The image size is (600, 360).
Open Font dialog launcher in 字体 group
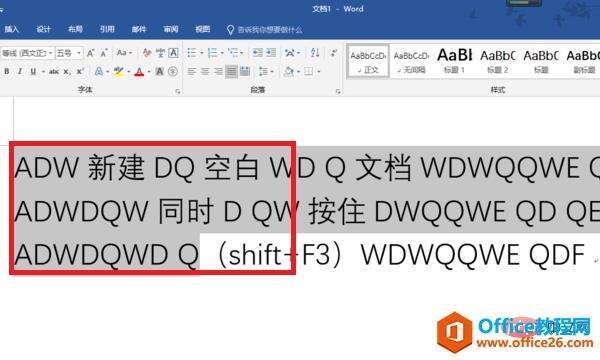click(178, 91)
